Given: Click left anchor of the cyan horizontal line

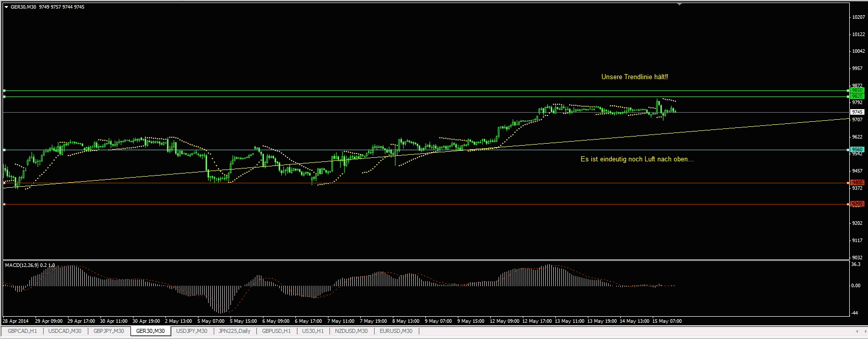Looking at the screenshot, I should click(x=4, y=150).
